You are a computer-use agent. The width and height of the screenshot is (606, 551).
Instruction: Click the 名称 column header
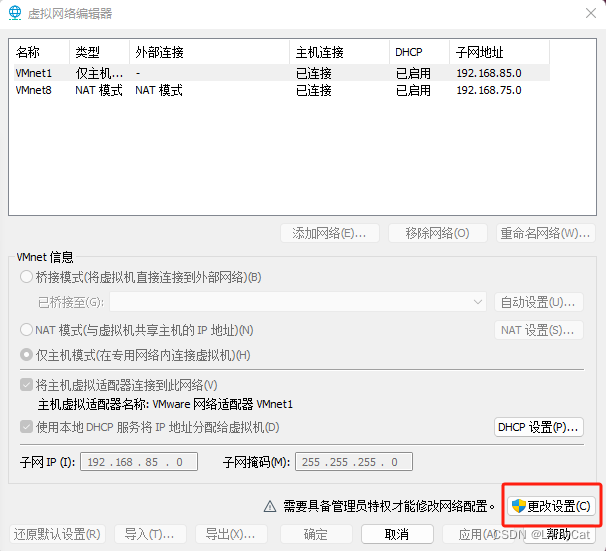point(41,52)
